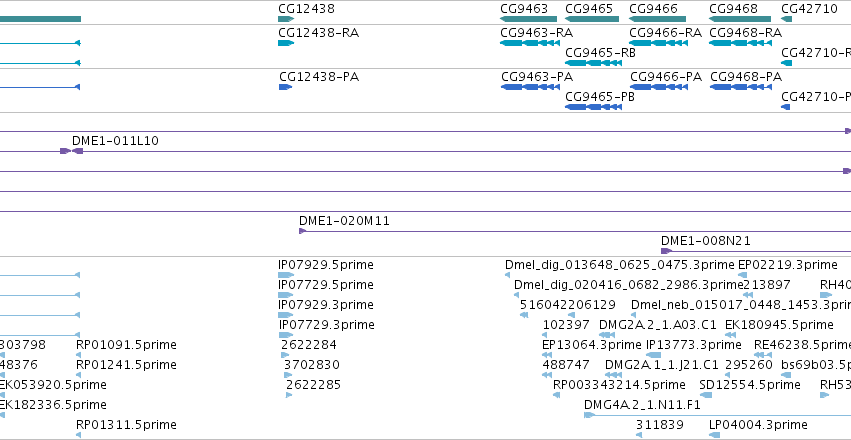Click EST SD12554.5prime
851x440 pixels.
point(750,385)
